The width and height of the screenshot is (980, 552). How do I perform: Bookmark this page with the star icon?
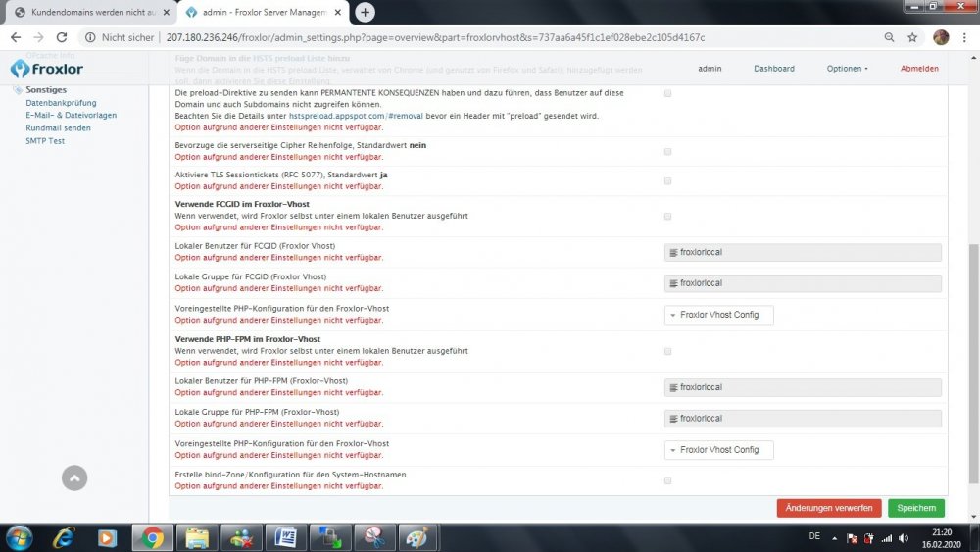point(912,37)
